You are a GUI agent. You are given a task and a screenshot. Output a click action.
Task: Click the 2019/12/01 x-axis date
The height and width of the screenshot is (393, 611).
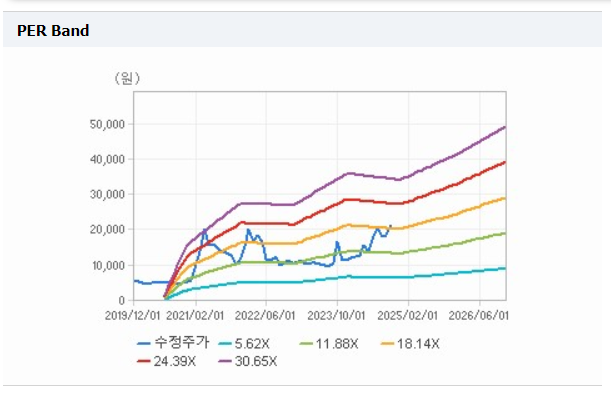click(132, 315)
